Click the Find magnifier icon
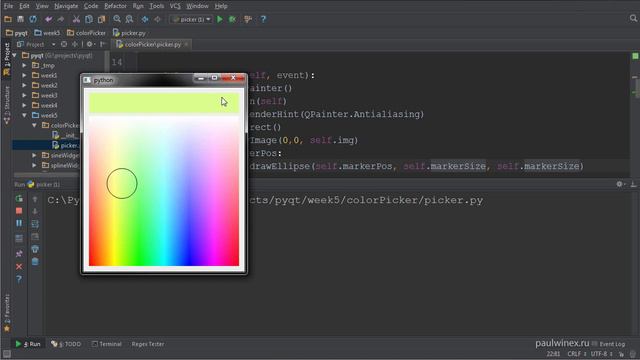The image size is (640, 360). tap(117, 19)
